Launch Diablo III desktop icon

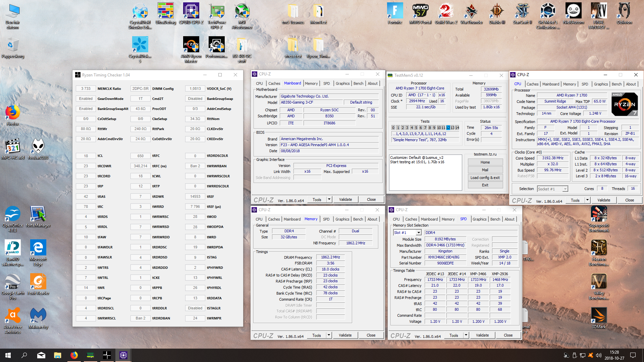(x=497, y=13)
